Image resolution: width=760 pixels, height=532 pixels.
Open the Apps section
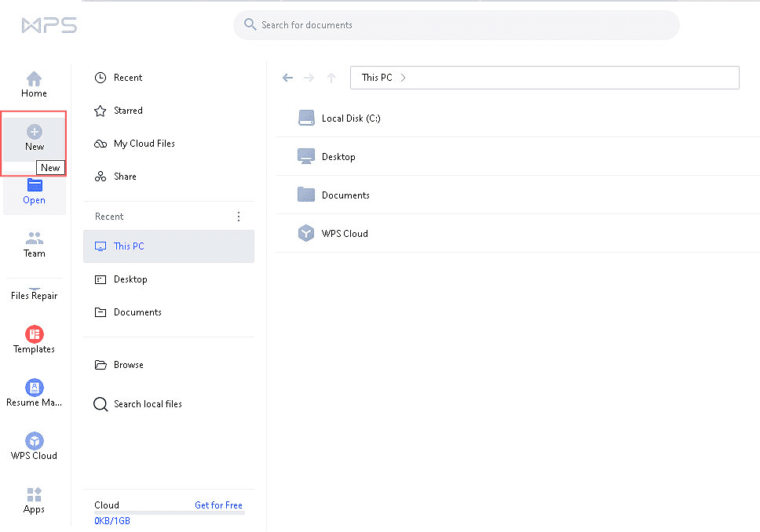coord(34,501)
